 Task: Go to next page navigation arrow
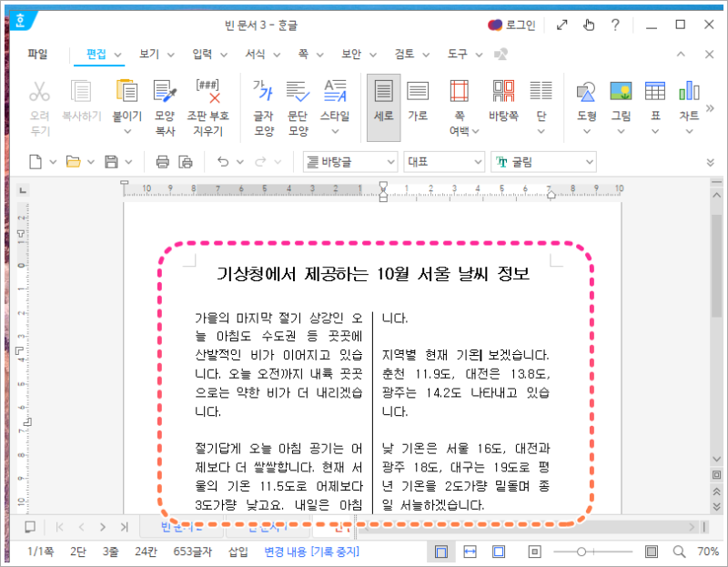click(x=103, y=527)
